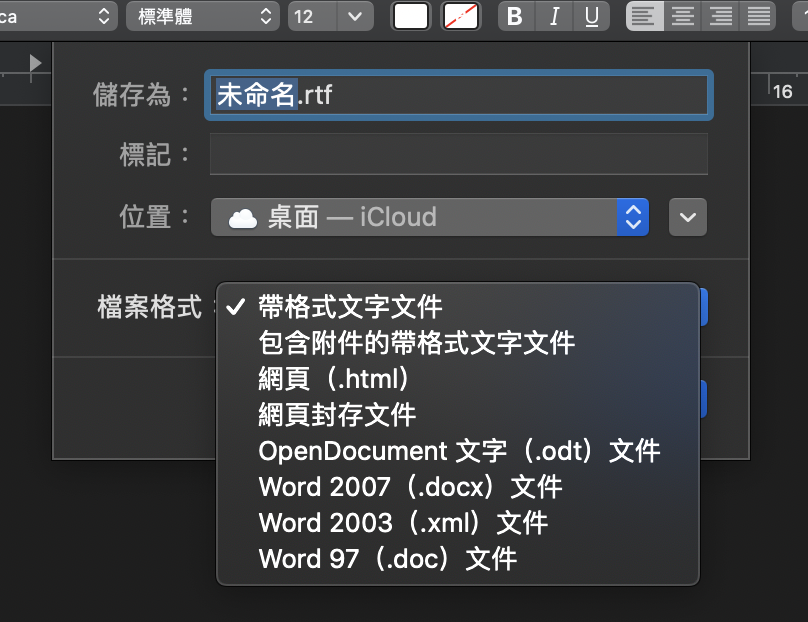808x622 pixels.
Task: Pick Word 2007（.docx）文件 format
Action: 458,487
